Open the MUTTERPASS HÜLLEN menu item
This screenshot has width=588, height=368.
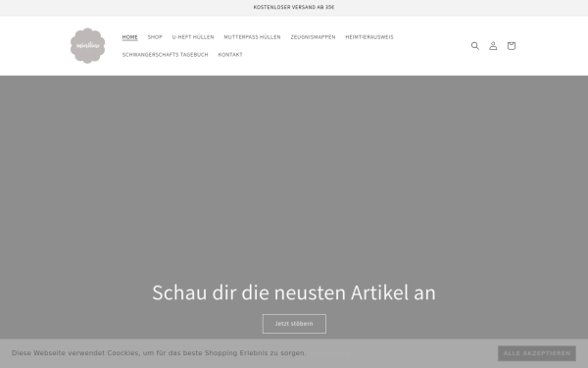point(252,37)
